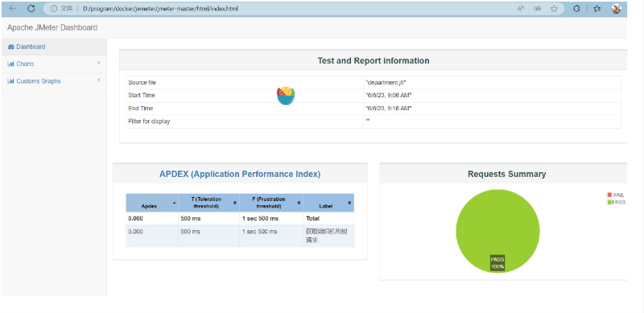Sort by Label column arrow icon
Image resolution: width=644 pixels, height=313 pixels.
pyautogui.click(x=349, y=203)
